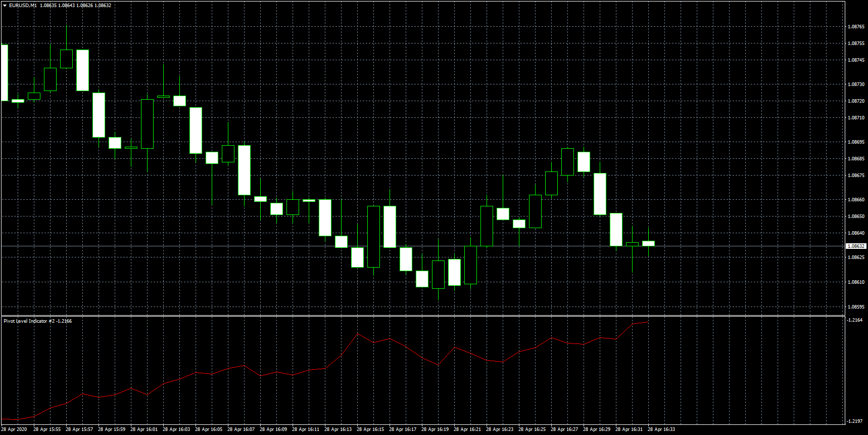868x435 pixels.
Task: Click time axis label 28 Apr 16:01
Action: click(x=144, y=429)
